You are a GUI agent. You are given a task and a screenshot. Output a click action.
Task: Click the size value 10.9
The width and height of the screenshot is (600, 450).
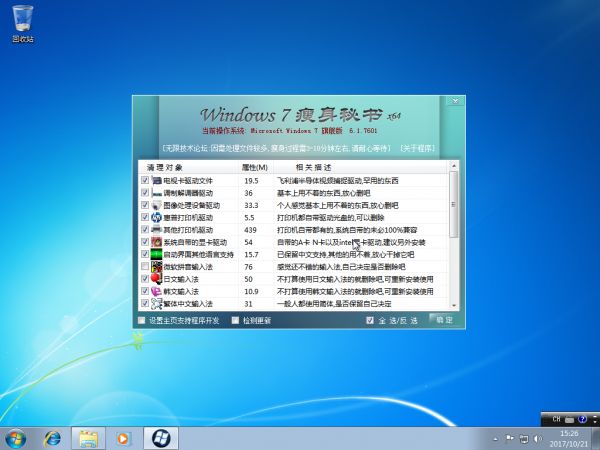(x=251, y=292)
